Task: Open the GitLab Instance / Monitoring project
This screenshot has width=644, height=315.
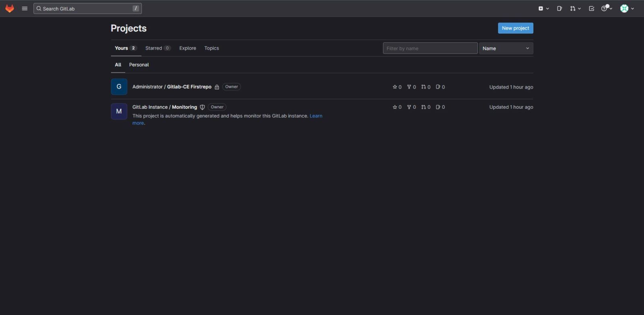Action: tap(165, 107)
